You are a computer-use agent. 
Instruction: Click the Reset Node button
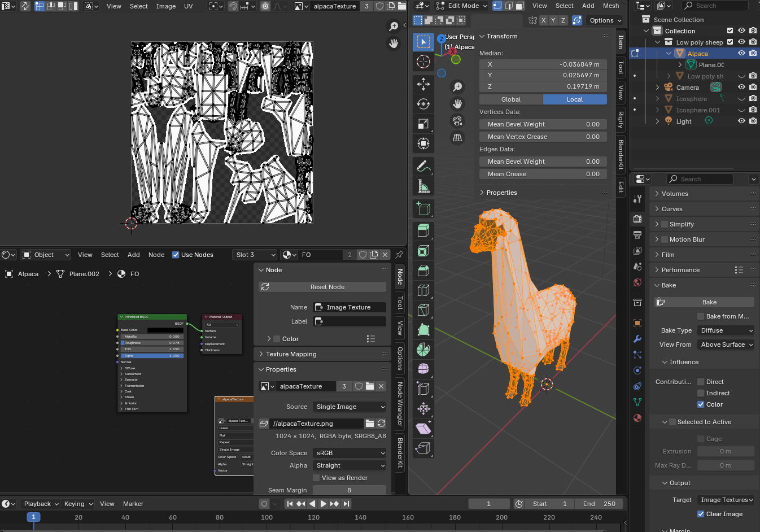click(x=327, y=287)
